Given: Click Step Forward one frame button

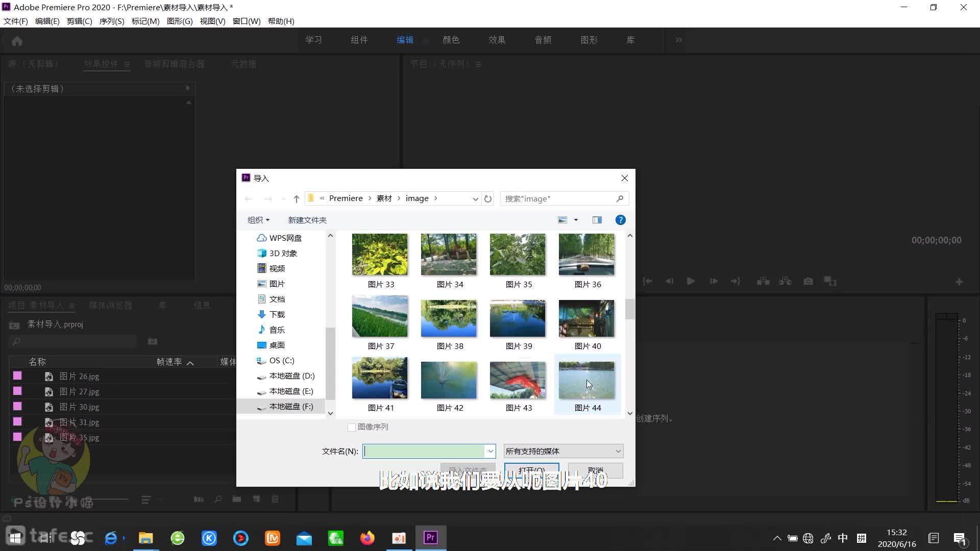Looking at the screenshot, I should [714, 281].
